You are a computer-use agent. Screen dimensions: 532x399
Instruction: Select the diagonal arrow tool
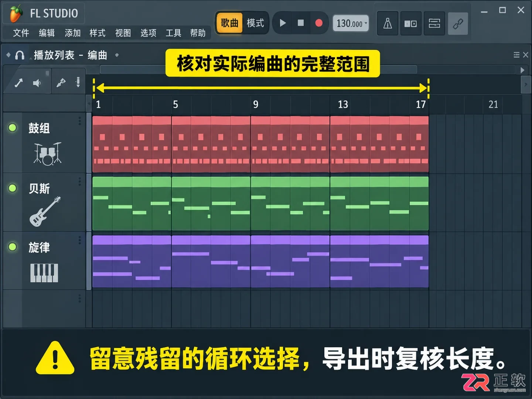click(x=18, y=83)
